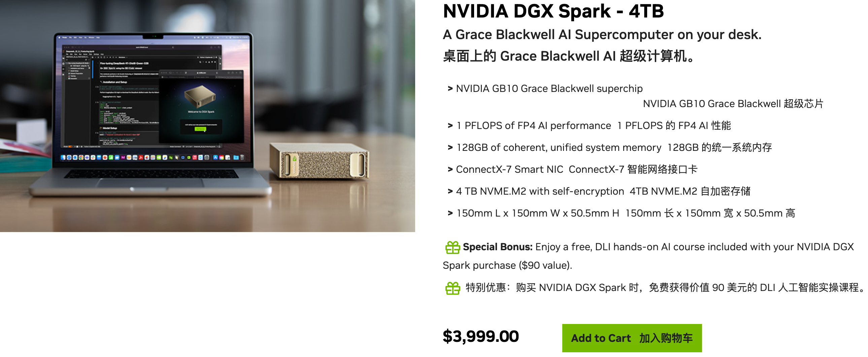Viewport: 868px width, 357px height.
Task: Click the ConnectX-7 智能网络接口卡 text
Action: point(633,169)
